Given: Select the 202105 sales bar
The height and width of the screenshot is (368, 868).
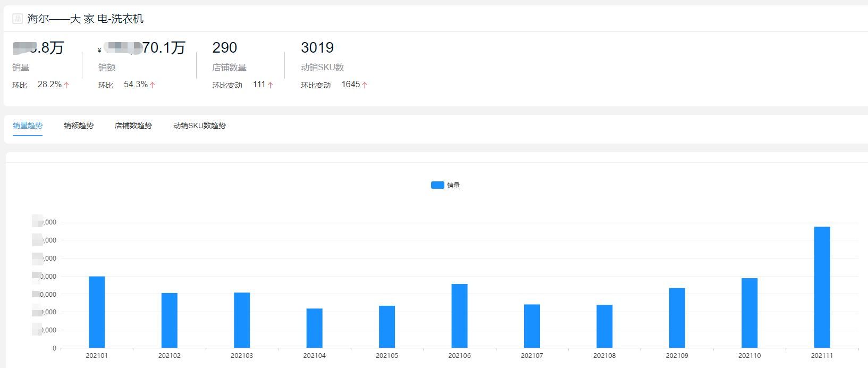Looking at the screenshot, I should tap(387, 327).
